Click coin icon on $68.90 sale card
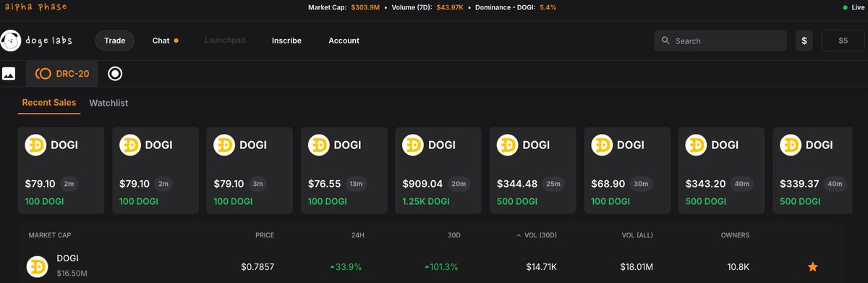 (602, 145)
